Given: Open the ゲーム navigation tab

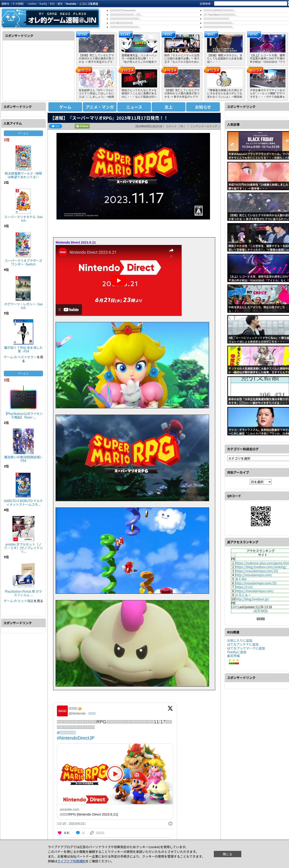Looking at the screenshot, I should (65, 107).
